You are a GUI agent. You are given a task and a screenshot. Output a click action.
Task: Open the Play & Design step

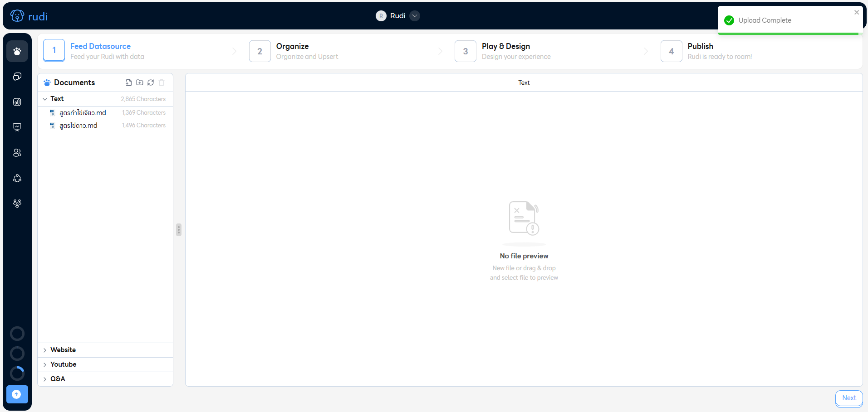tap(506, 51)
